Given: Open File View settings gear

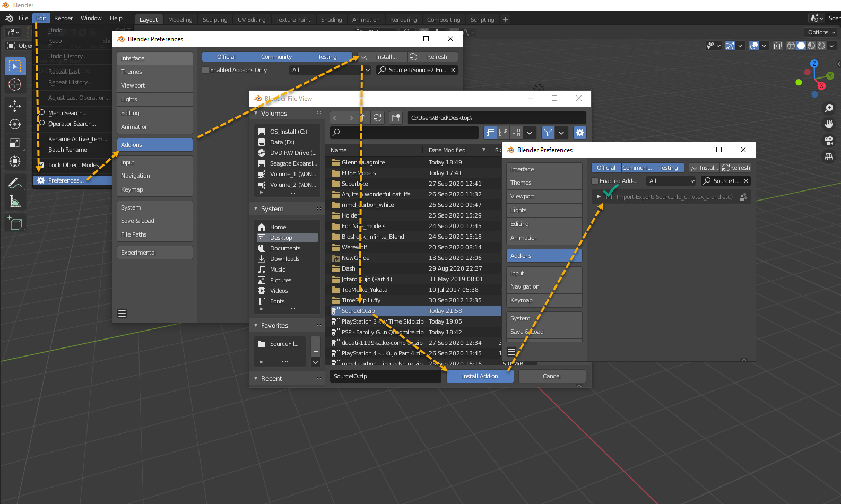Looking at the screenshot, I should point(580,133).
